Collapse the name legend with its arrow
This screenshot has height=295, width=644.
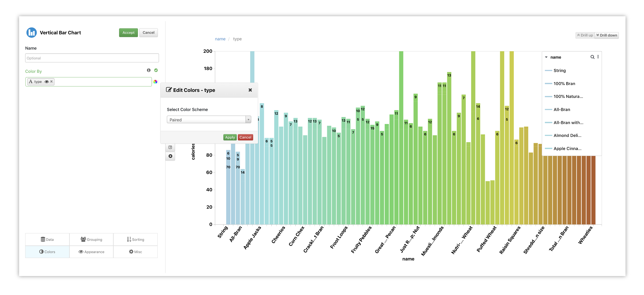pos(546,57)
